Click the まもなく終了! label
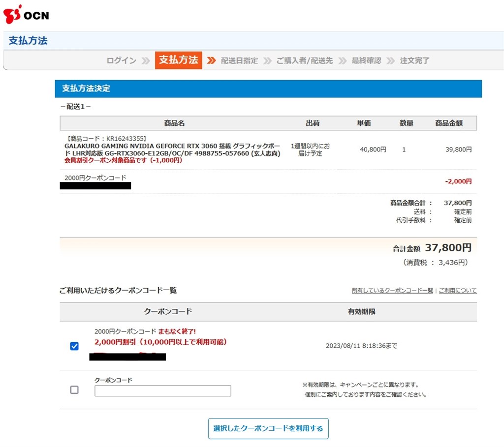 click(x=177, y=331)
